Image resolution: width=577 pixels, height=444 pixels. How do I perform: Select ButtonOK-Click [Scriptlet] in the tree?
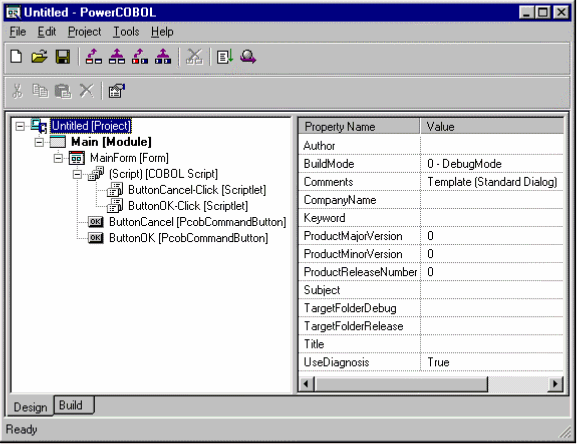coord(188,206)
